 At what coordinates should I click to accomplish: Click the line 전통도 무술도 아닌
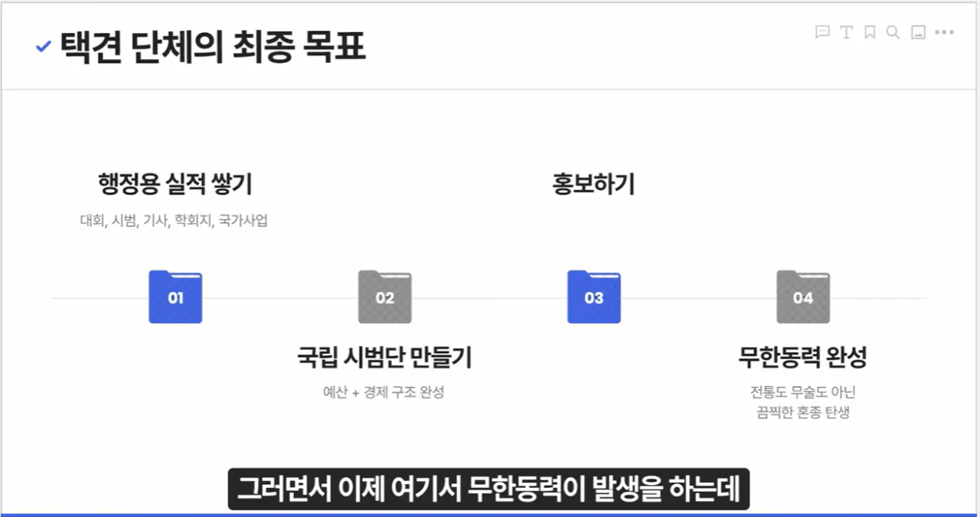[x=802, y=393]
